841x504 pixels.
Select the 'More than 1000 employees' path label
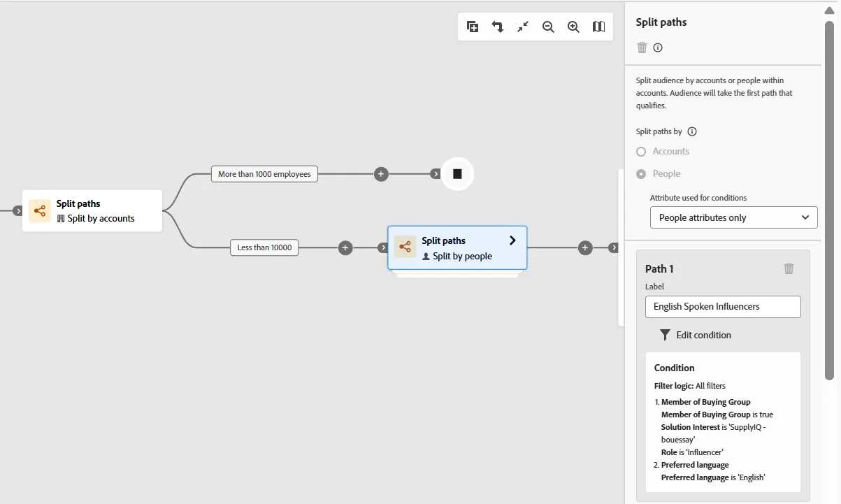[264, 174]
